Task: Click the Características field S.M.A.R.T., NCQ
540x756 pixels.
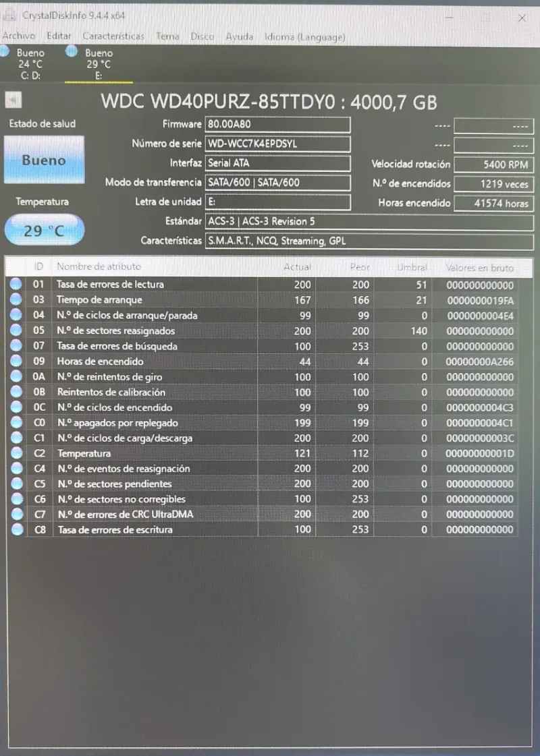Action: pyautogui.click(x=369, y=241)
